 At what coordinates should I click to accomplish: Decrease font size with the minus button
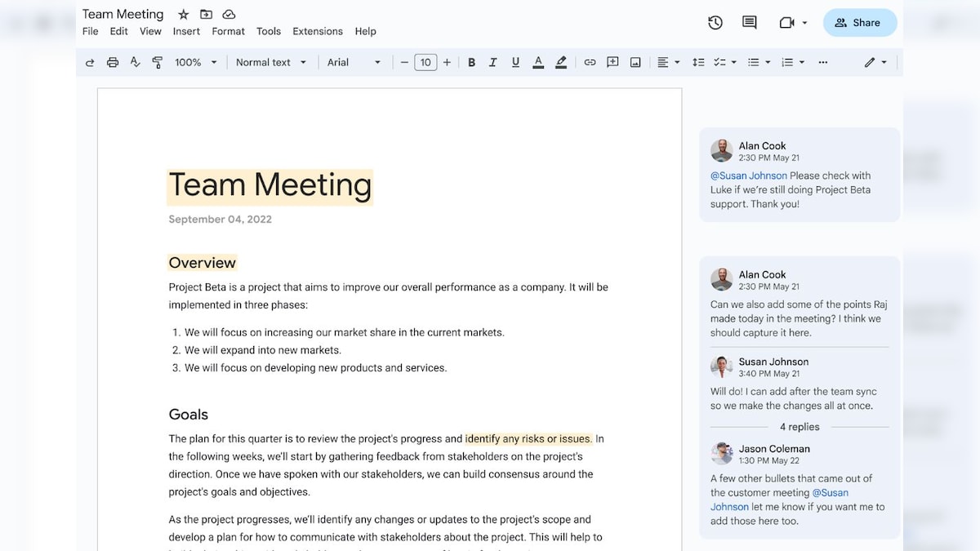click(404, 62)
